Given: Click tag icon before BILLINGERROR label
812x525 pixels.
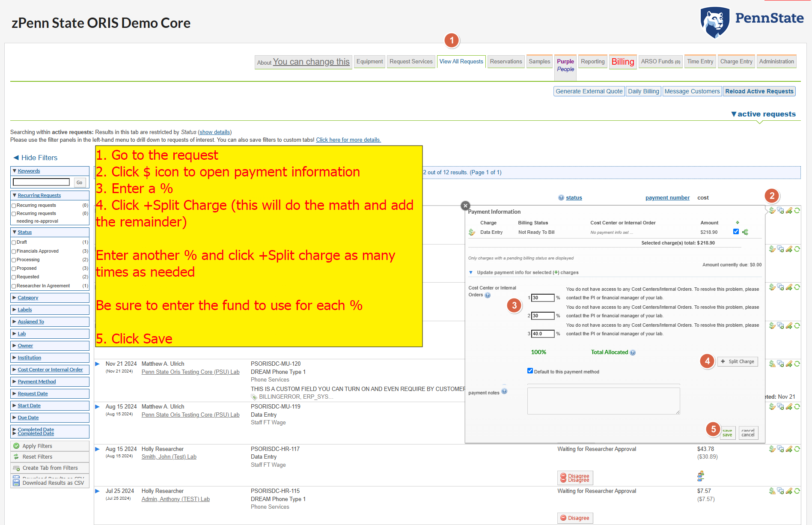Looking at the screenshot, I should click(x=254, y=397).
